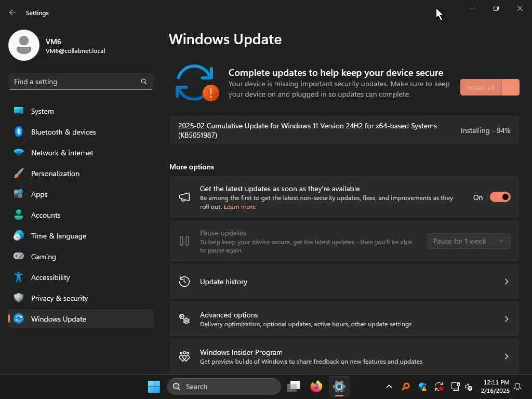This screenshot has height=399, width=532.
Task: Click the Network wifi icon in sidebar
Action: click(x=19, y=152)
